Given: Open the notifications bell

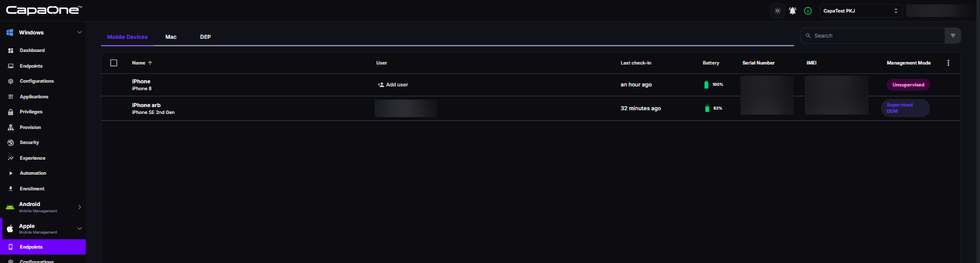Looking at the screenshot, I should coord(792,11).
